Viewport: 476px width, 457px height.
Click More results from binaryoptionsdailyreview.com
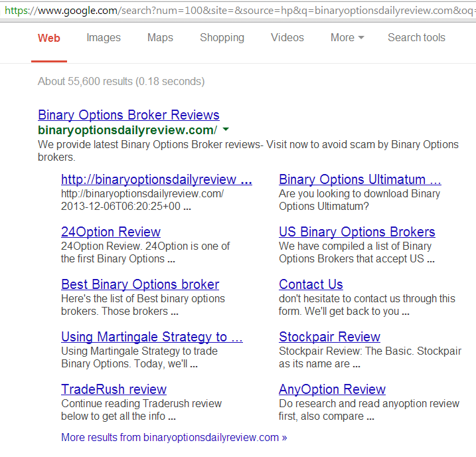pos(174,438)
